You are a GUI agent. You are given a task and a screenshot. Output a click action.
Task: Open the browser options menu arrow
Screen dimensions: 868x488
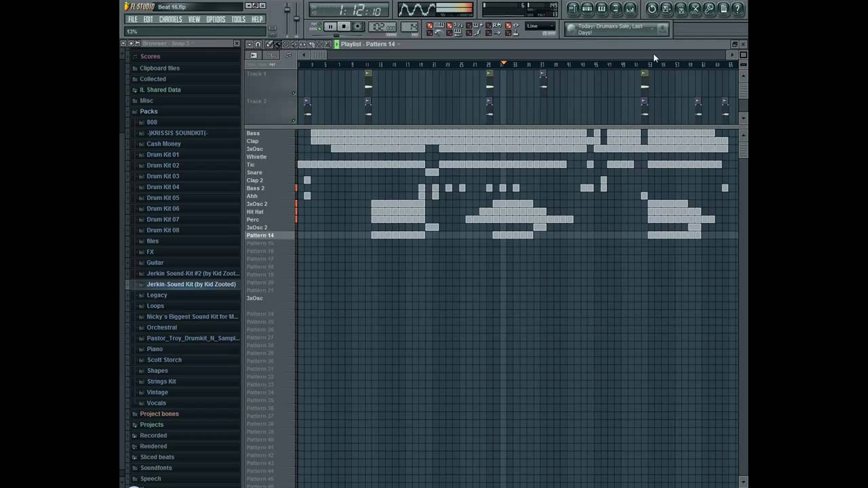[123, 43]
